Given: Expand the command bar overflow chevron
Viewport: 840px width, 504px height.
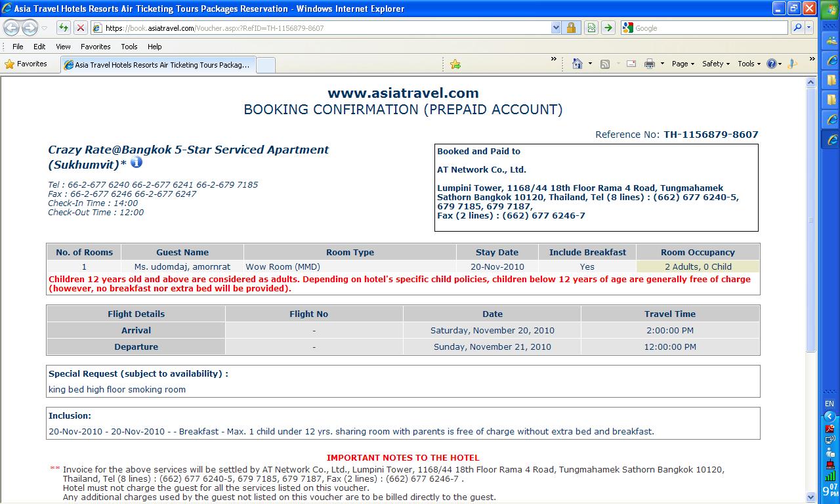Looking at the screenshot, I should point(812,59).
